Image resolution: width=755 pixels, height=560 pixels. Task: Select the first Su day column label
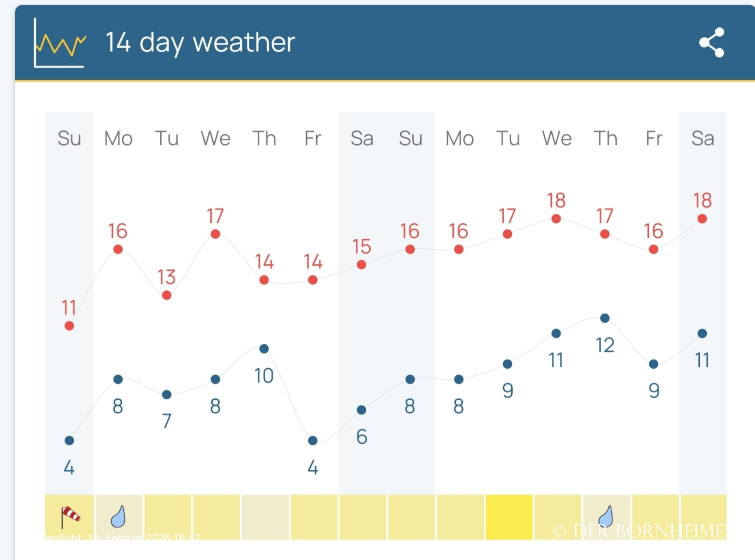(x=69, y=139)
